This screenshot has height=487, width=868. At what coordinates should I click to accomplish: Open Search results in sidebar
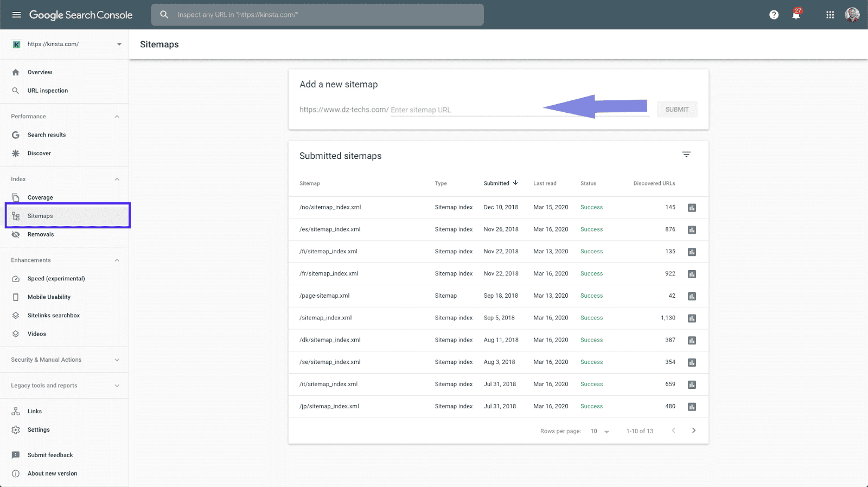click(47, 135)
